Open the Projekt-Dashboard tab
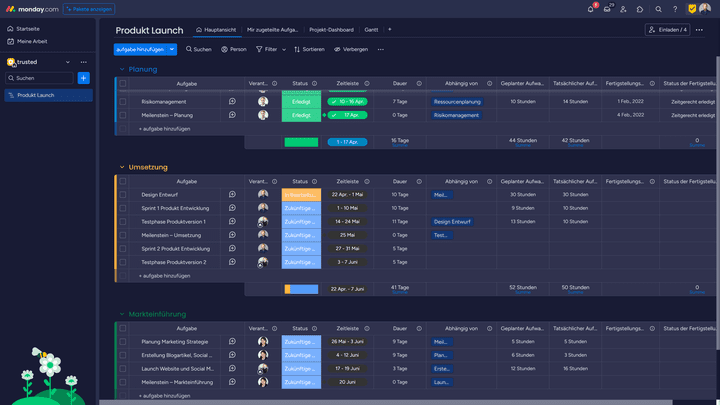The image size is (720, 405). (x=330, y=30)
